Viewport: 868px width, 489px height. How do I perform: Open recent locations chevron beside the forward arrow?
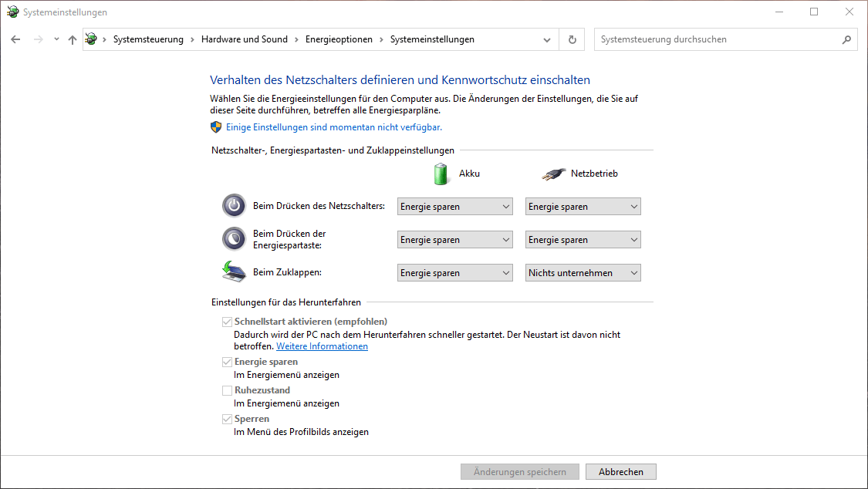point(56,39)
